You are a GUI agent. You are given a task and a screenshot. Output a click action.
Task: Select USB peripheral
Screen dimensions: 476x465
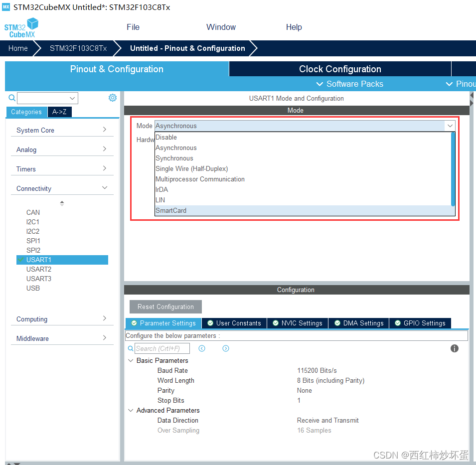click(x=33, y=288)
